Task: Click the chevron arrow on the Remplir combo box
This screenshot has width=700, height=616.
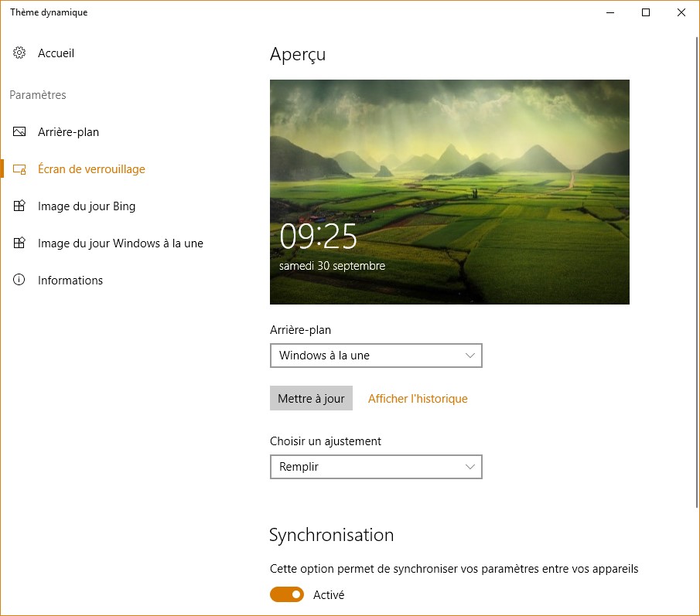Action: point(470,467)
